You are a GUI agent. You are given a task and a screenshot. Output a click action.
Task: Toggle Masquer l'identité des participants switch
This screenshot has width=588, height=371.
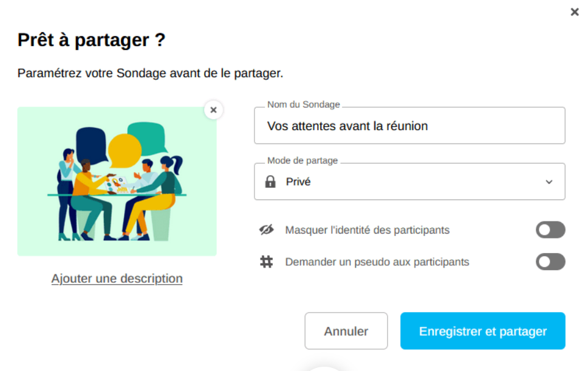[550, 230]
